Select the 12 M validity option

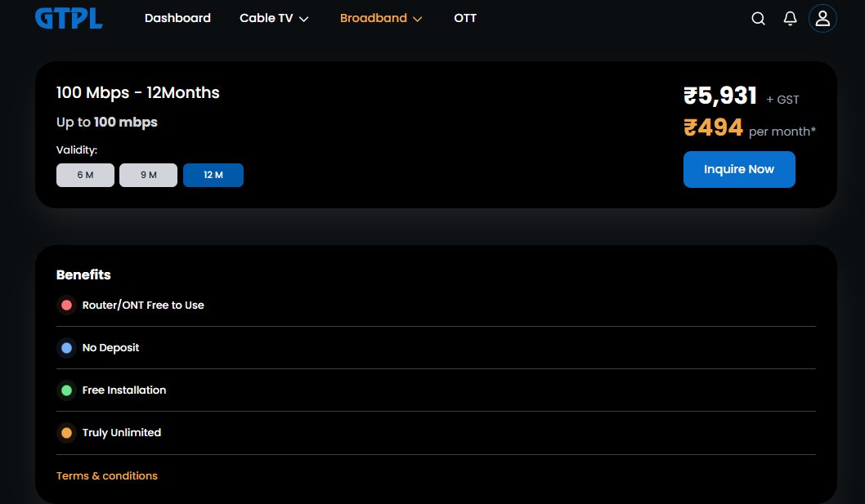213,176
